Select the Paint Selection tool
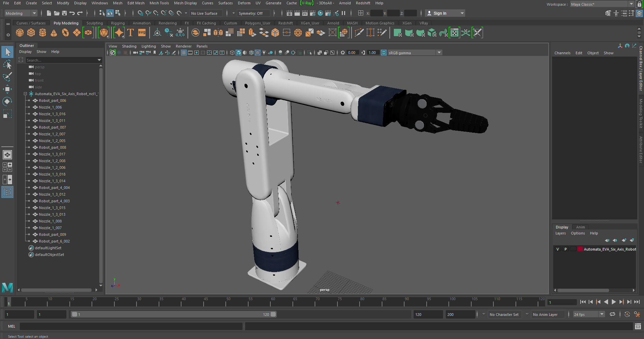The height and width of the screenshot is (339, 644). [7, 77]
